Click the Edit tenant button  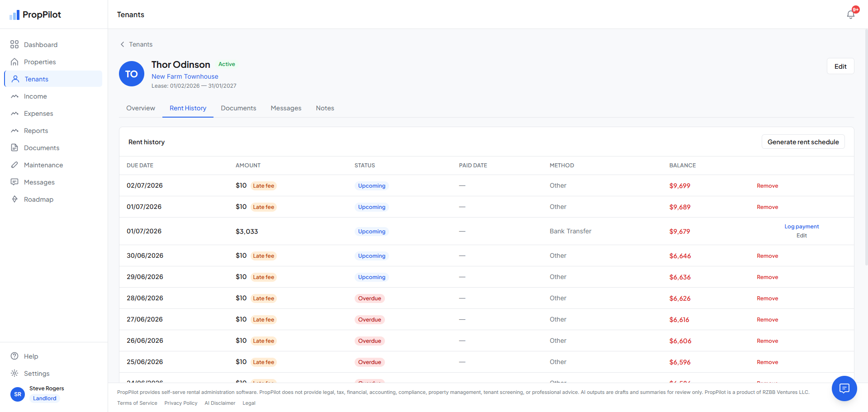click(840, 66)
